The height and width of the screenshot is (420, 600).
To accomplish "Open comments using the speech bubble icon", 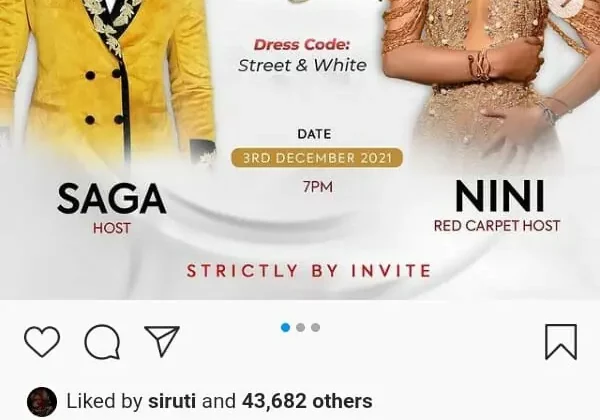I will (x=102, y=342).
